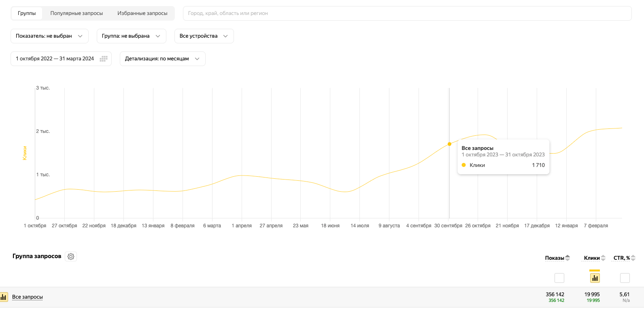
Task: Click the yellow data point on chart line
Action: tap(449, 144)
